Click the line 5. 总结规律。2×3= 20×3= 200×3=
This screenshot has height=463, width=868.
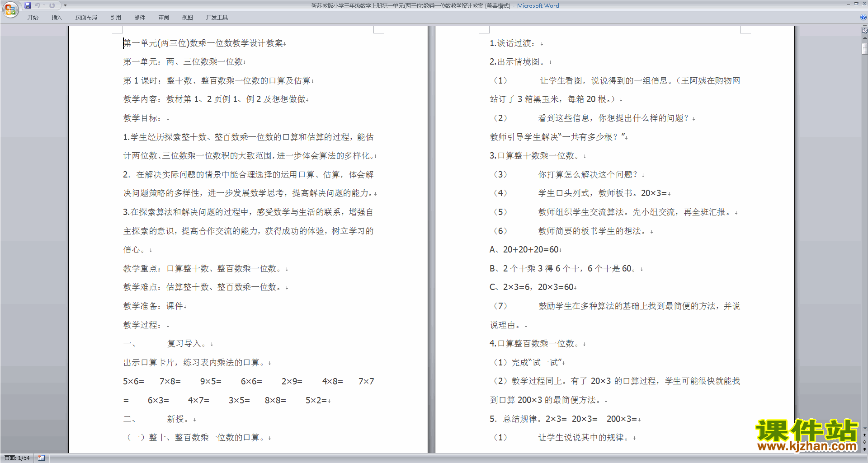pyautogui.click(x=563, y=419)
